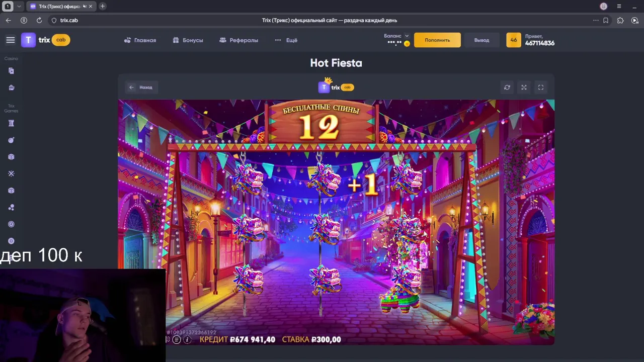Expand the Ещё menu

(x=286, y=40)
